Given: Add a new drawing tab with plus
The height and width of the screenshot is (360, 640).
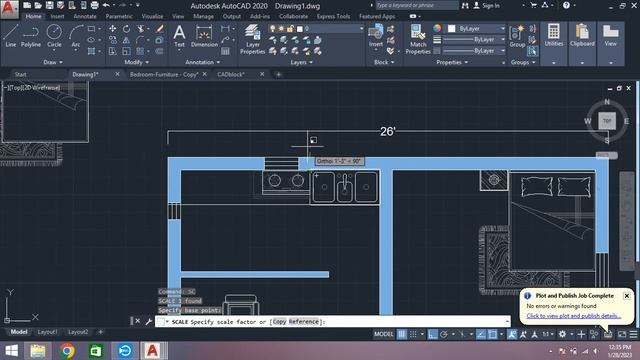Looking at the screenshot, I should tap(278, 74).
